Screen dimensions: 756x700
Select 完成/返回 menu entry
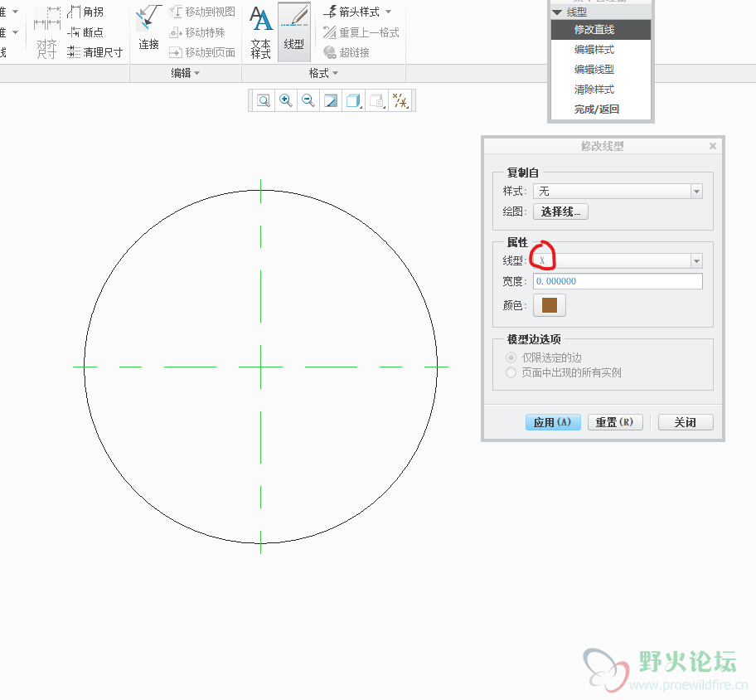click(x=601, y=109)
